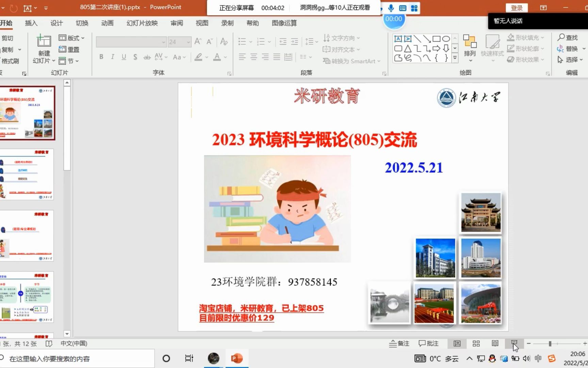Toggle Italic formatting button
588x368 pixels.
(113, 57)
